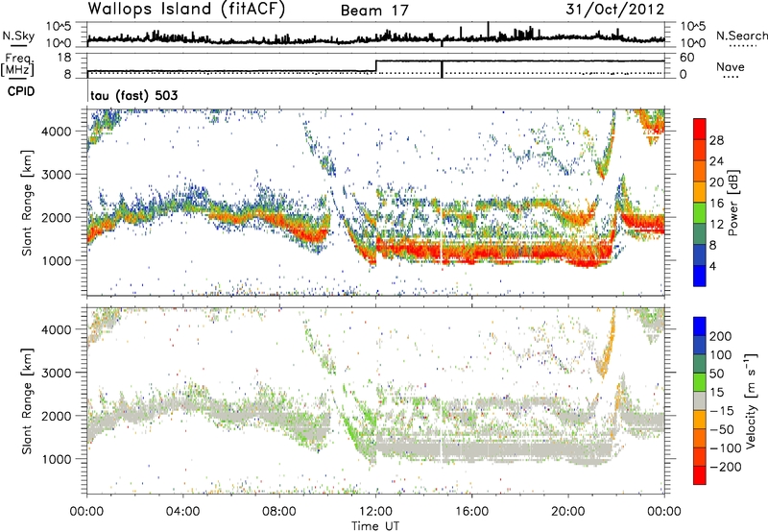Select the '24' label on the Power colorbar
The height and width of the screenshot is (532, 768).
[x=716, y=161]
